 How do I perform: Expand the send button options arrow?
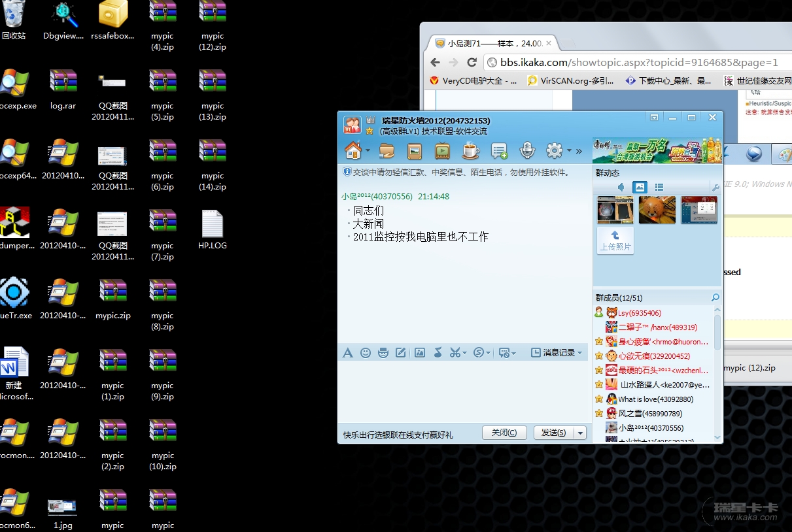(580, 433)
